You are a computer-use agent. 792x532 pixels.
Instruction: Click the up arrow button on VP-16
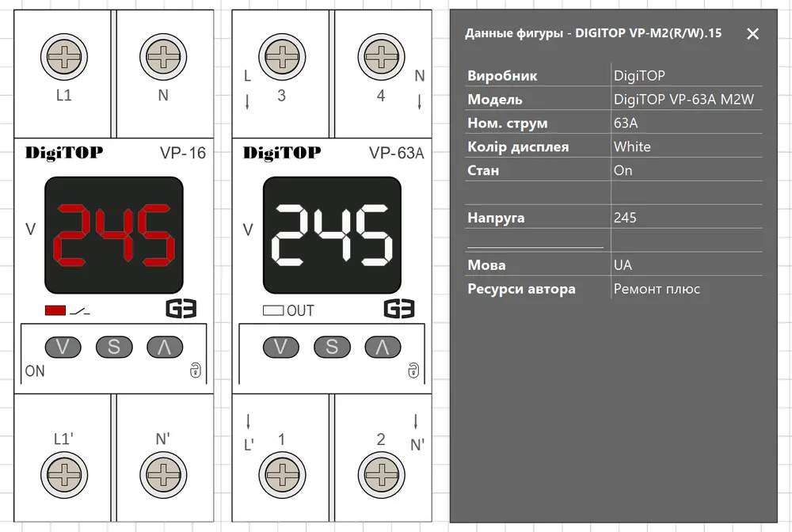tap(165, 348)
